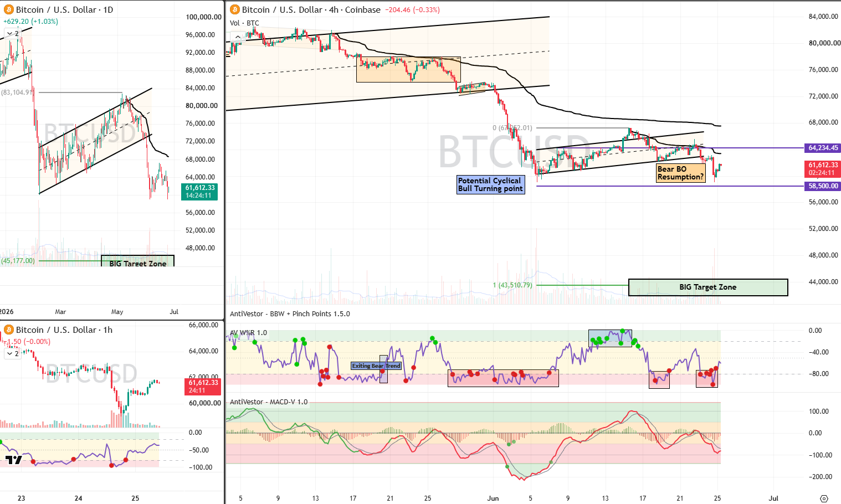Open chart settings gear below the price axis
841x504 pixels.
click(x=824, y=498)
